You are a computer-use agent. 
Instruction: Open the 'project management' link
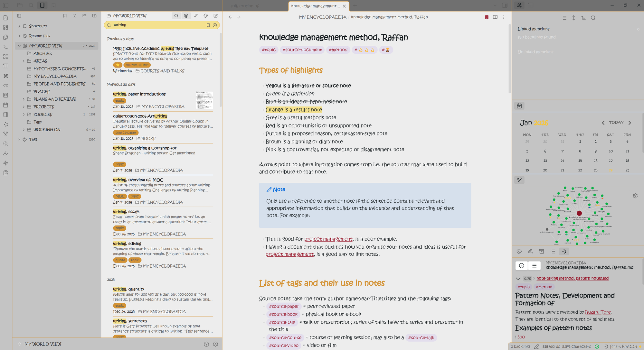328,239
